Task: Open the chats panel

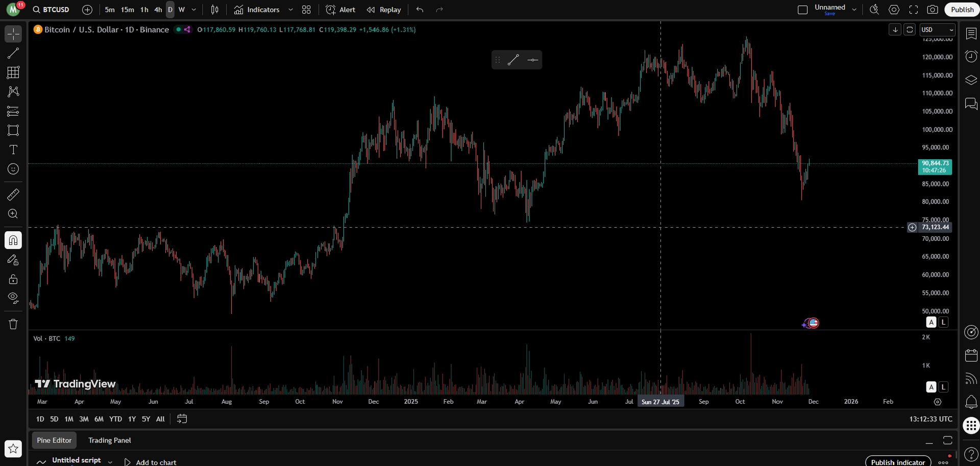Action: point(971,104)
